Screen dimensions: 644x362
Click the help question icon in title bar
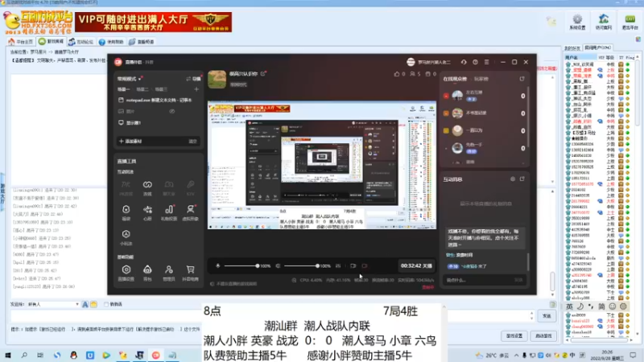click(x=475, y=62)
